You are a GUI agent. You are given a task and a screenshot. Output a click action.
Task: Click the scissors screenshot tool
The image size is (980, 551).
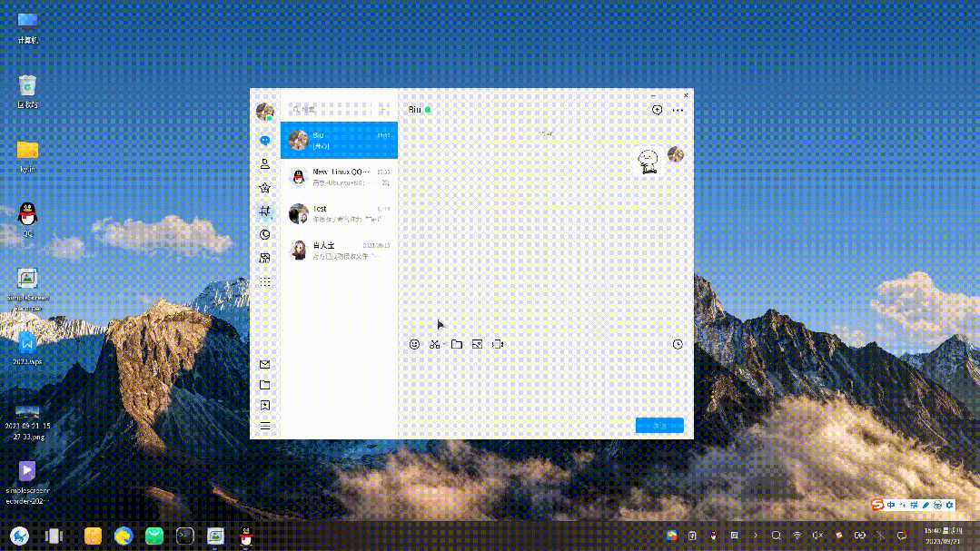click(x=434, y=345)
